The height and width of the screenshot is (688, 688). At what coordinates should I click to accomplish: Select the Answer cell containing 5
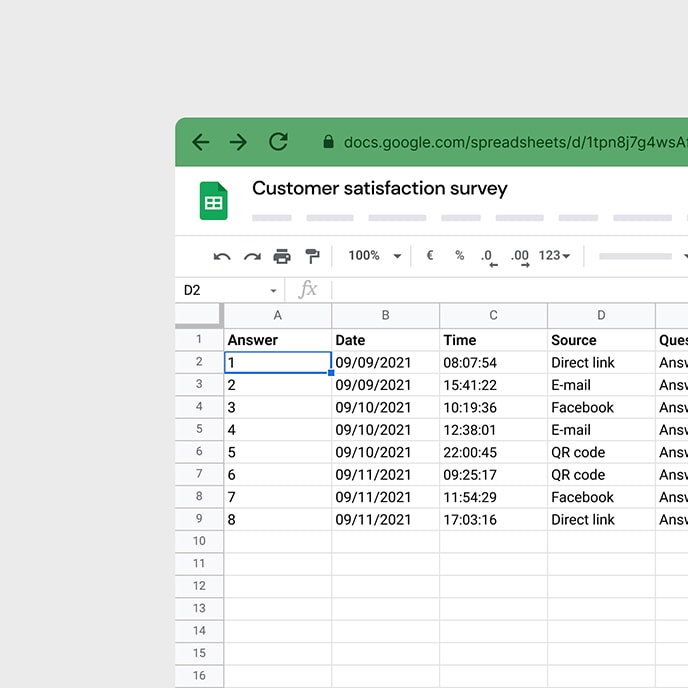click(x=278, y=452)
